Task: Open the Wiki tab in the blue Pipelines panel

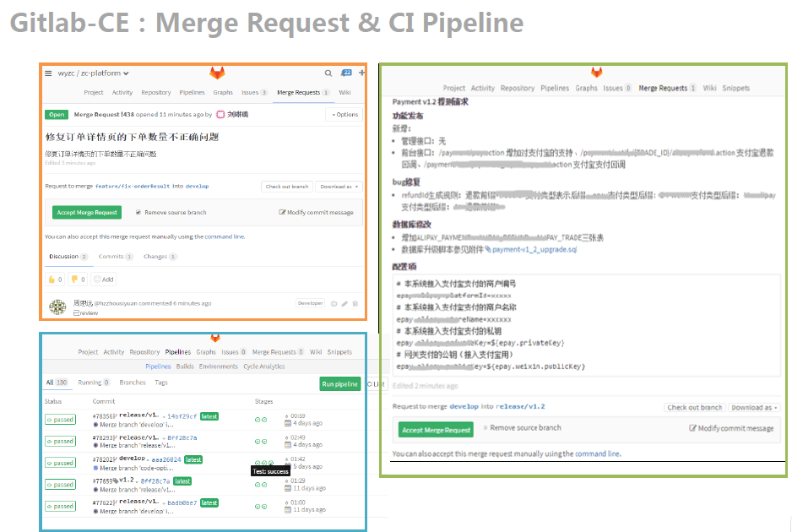Action: tap(316, 352)
